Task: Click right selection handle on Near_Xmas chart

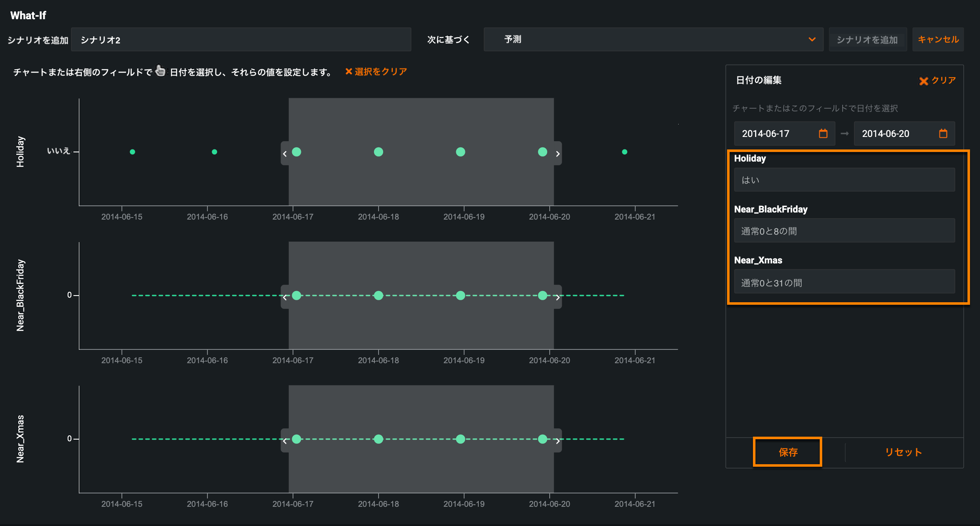Action: point(558,441)
